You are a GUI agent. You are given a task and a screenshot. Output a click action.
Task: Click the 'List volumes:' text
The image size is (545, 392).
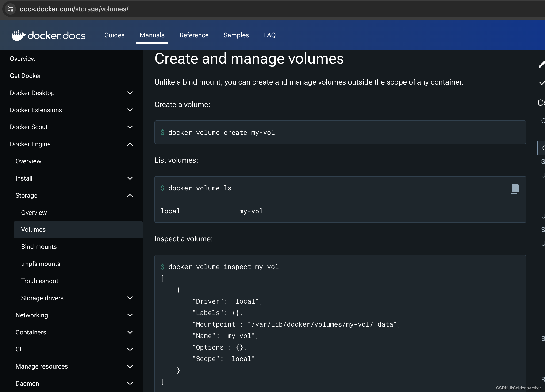176,160
